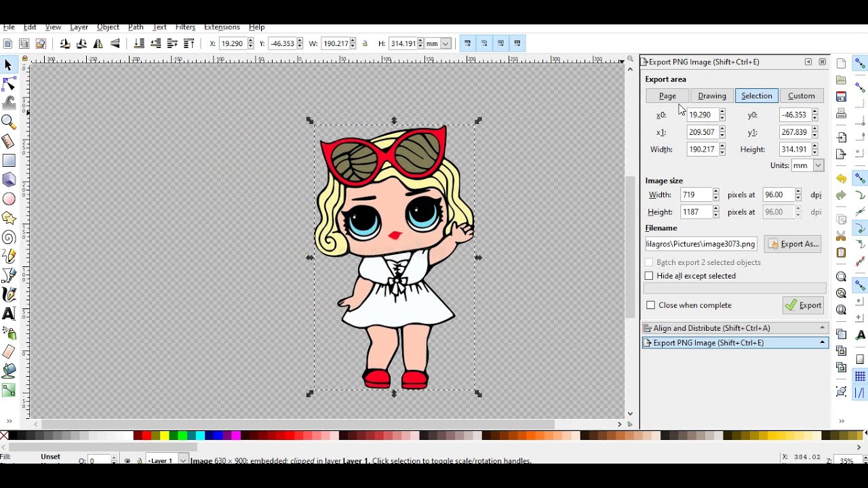
Task: Open the File menu
Action: click(x=9, y=27)
